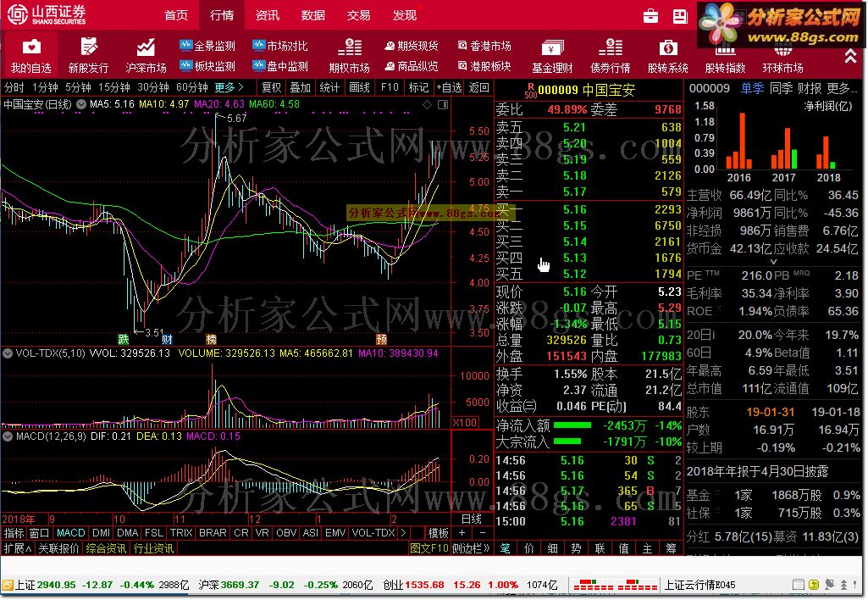Click the satellite dish status bar icon
The image size is (868, 600).
coord(829,585)
